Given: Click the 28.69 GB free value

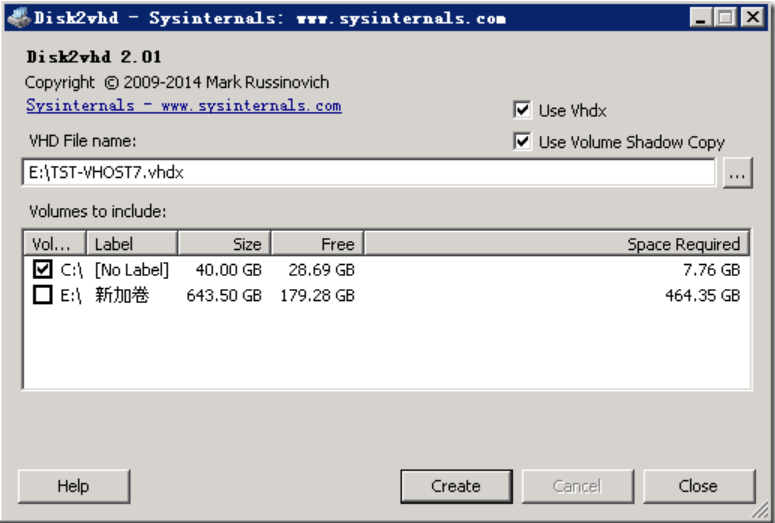Looking at the screenshot, I should click(x=322, y=270).
